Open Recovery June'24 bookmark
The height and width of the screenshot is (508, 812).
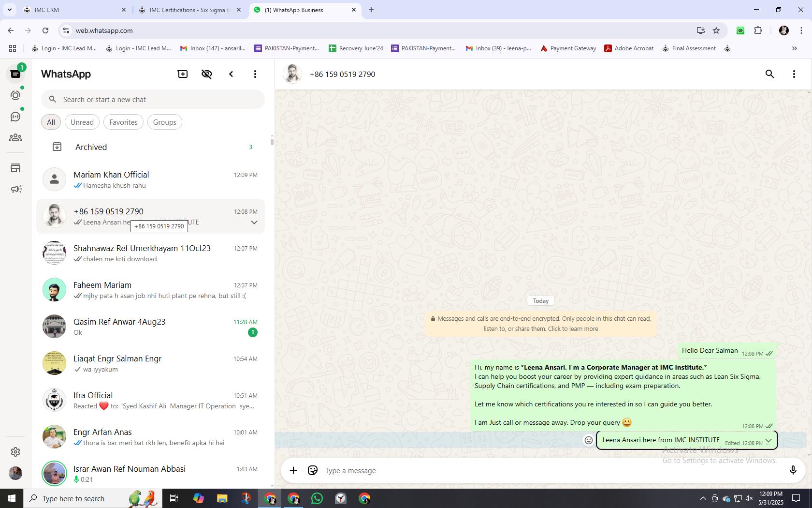click(356, 48)
